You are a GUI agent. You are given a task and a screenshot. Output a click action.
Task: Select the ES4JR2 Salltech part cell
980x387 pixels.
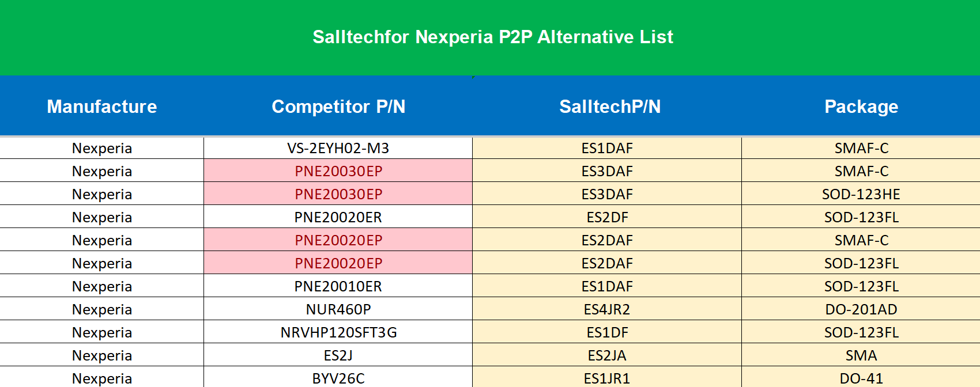607,309
